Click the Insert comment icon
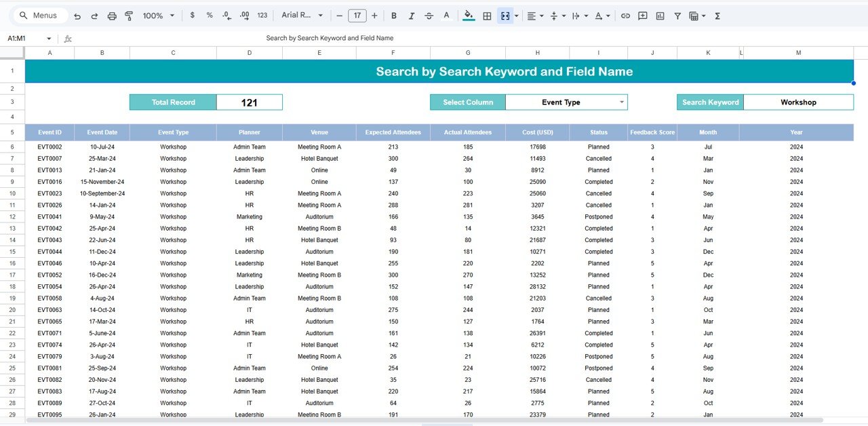 (x=642, y=15)
